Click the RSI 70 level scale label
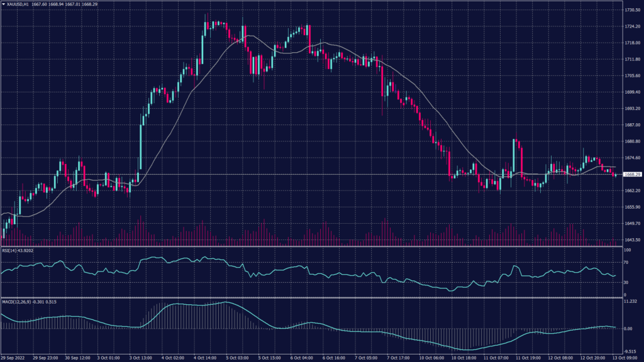Screen dimensions: 644x362 tap(627, 261)
